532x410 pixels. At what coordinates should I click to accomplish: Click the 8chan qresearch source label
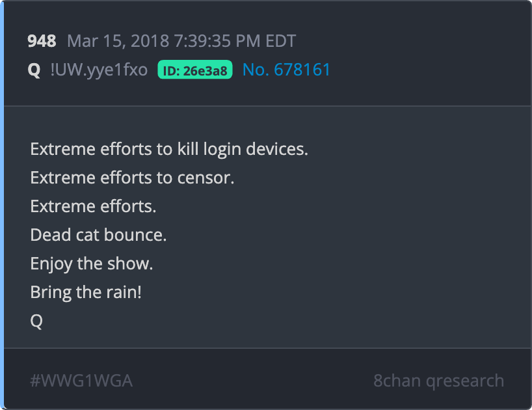coord(439,381)
